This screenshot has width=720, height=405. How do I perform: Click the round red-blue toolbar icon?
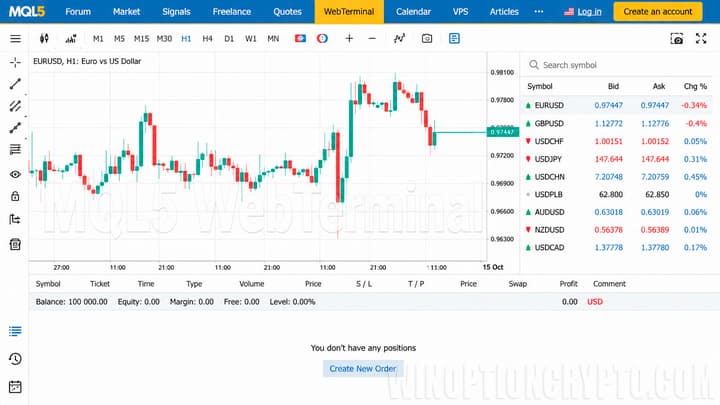[322, 39]
